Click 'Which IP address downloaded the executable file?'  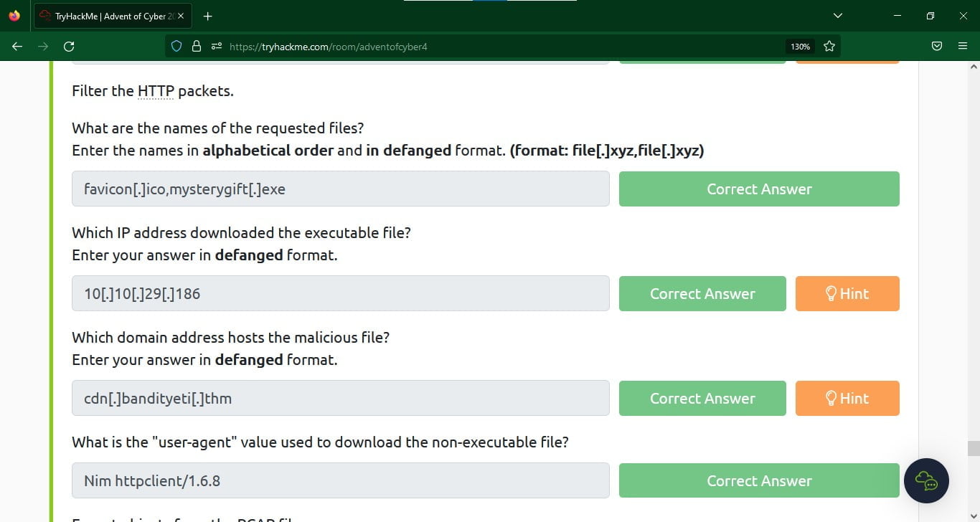point(241,233)
